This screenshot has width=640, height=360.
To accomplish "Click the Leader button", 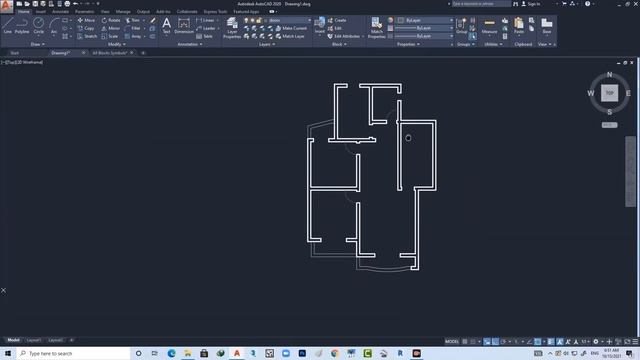I will click(206, 28).
